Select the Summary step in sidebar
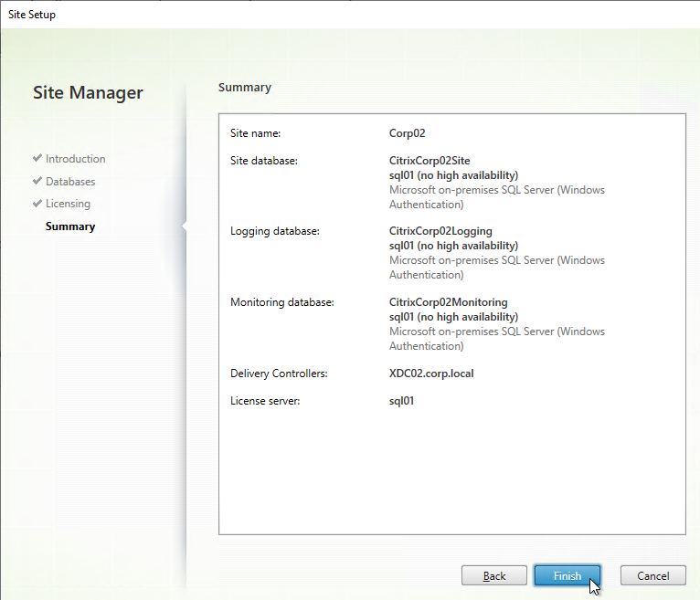 [x=70, y=226]
